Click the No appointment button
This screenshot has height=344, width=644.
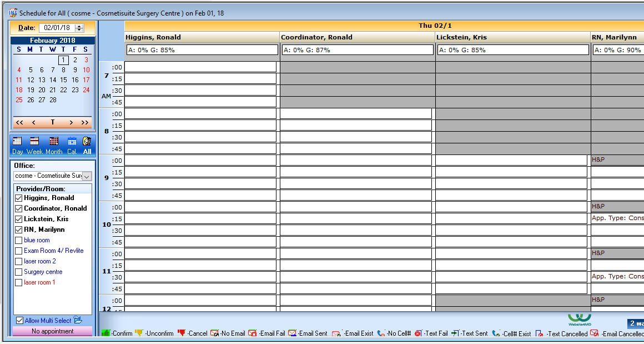(x=53, y=331)
